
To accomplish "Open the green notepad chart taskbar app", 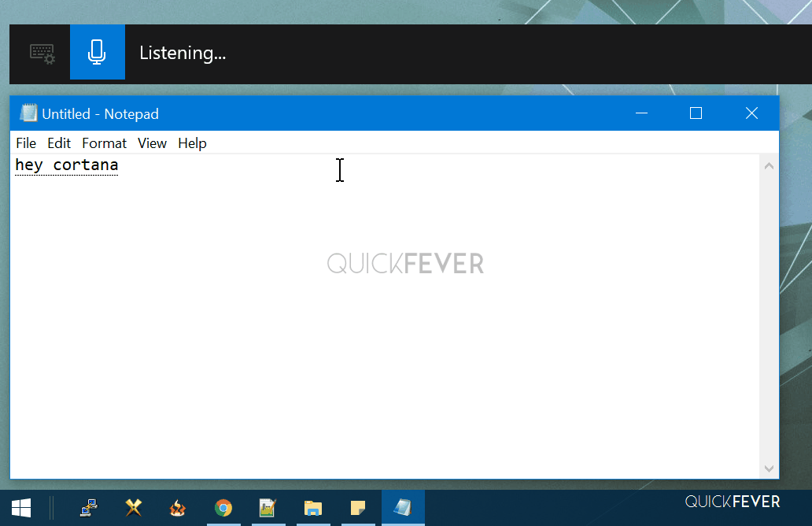I will (268, 508).
